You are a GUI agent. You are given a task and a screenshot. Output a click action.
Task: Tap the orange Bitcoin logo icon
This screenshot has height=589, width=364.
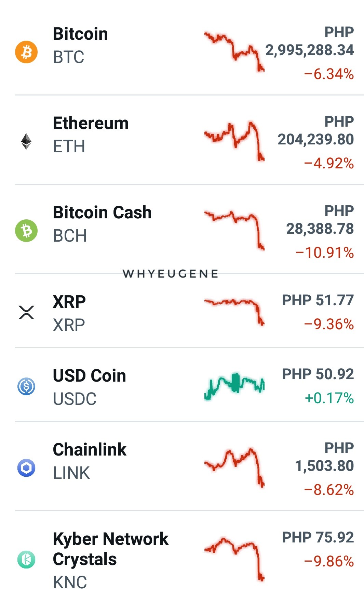point(26,52)
